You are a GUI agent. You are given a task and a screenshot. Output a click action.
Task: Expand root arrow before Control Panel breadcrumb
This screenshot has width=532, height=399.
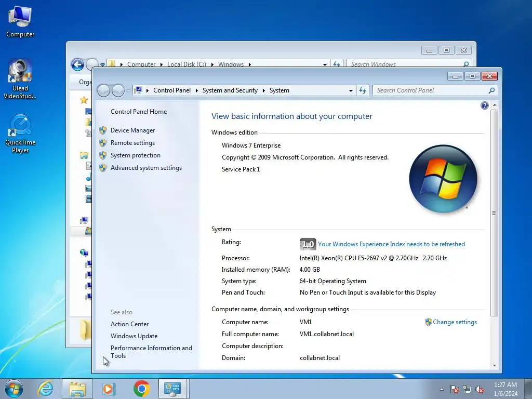(x=147, y=90)
